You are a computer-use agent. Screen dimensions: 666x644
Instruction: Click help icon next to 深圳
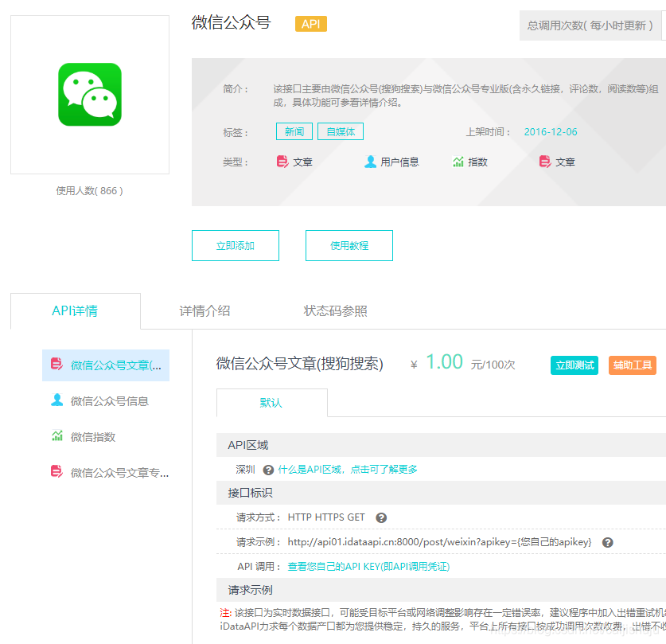click(x=268, y=470)
